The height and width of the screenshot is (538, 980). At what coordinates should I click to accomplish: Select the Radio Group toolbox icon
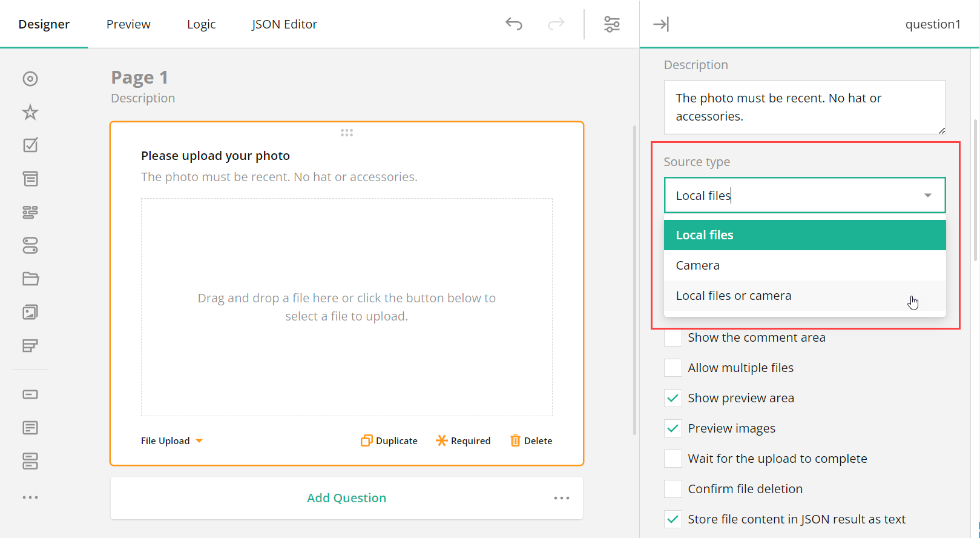30,79
